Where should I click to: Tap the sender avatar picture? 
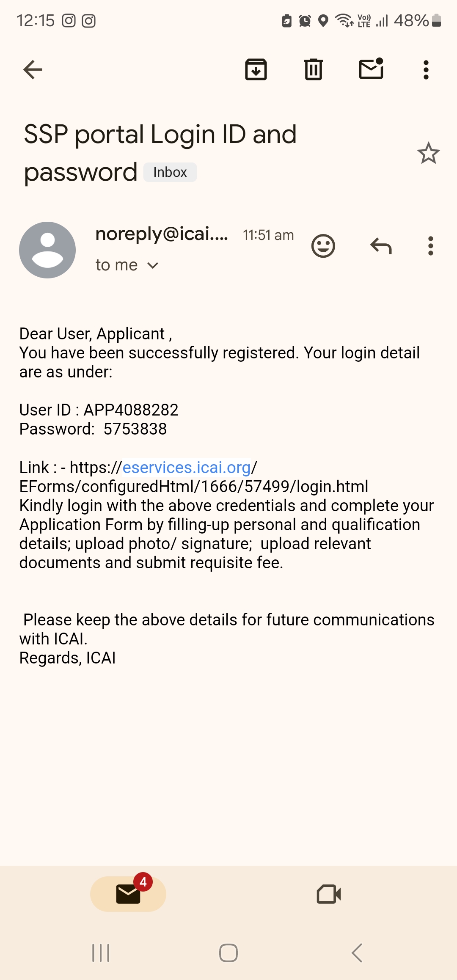(x=47, y=250)
